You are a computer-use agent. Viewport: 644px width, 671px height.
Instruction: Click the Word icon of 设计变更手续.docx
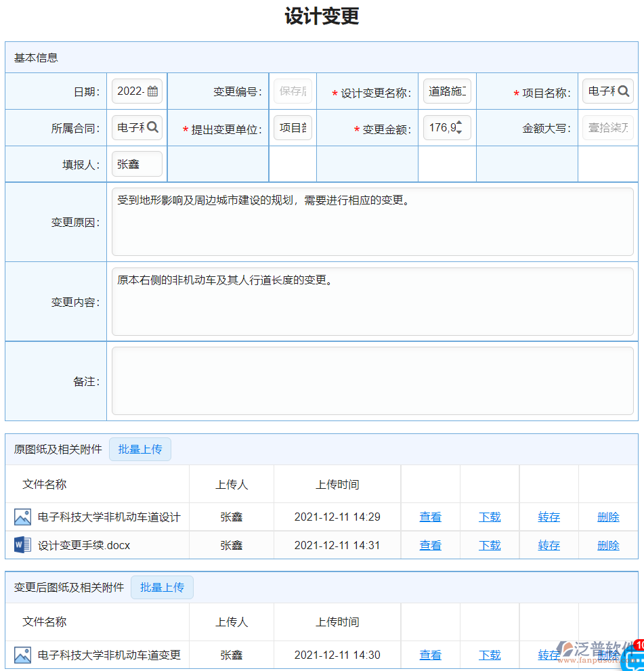(x=23, y=544)
